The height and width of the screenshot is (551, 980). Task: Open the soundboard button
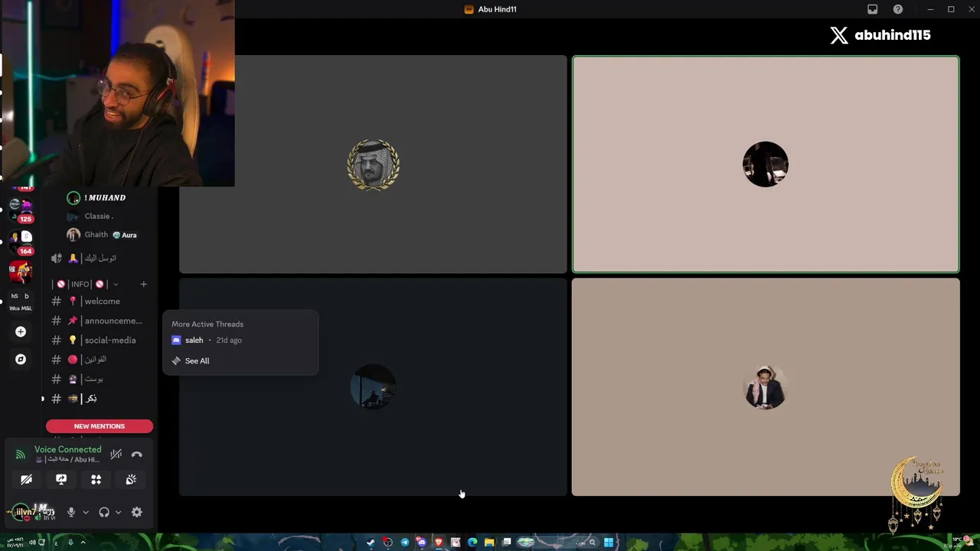(x=131, y=480)
